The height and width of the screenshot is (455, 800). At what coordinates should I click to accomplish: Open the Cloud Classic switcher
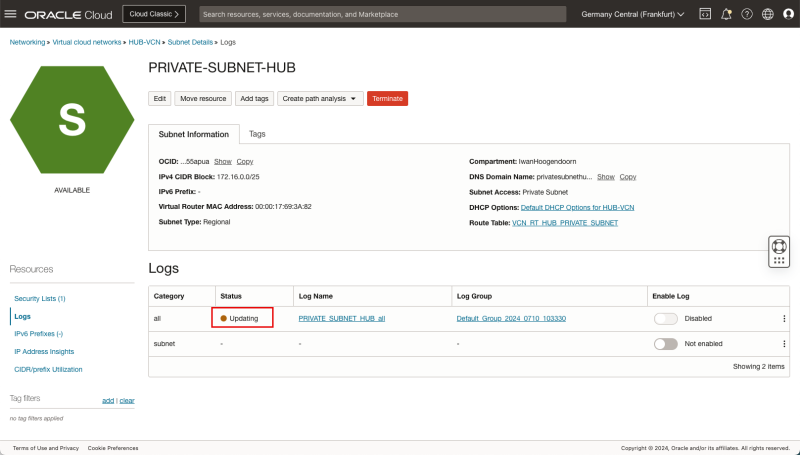point(153,15)
